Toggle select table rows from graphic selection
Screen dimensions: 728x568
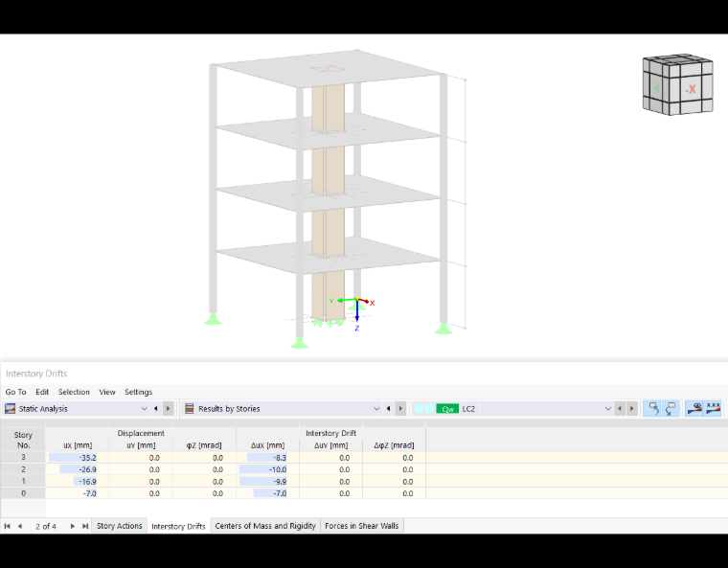tap(671, 409)
